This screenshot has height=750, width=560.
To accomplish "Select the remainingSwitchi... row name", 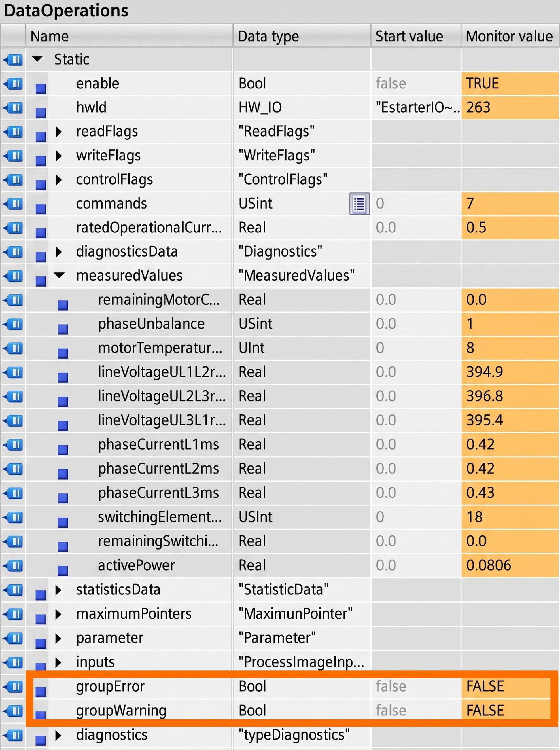I will click(x=158, y=541).
